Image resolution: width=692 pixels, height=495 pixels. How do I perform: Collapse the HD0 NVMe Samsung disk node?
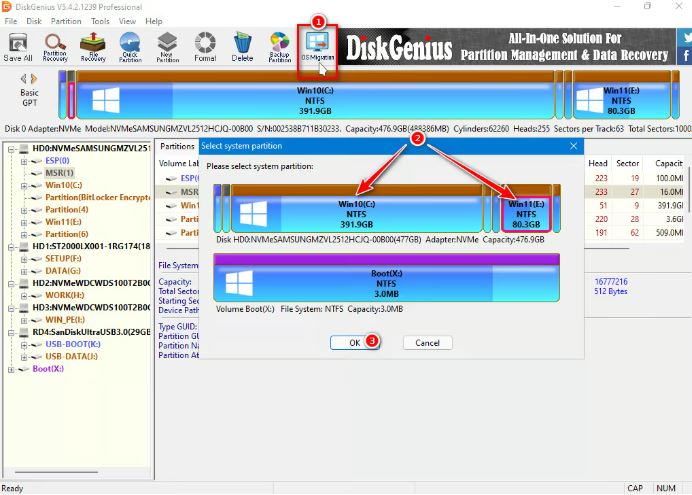[x=11, y=148]
